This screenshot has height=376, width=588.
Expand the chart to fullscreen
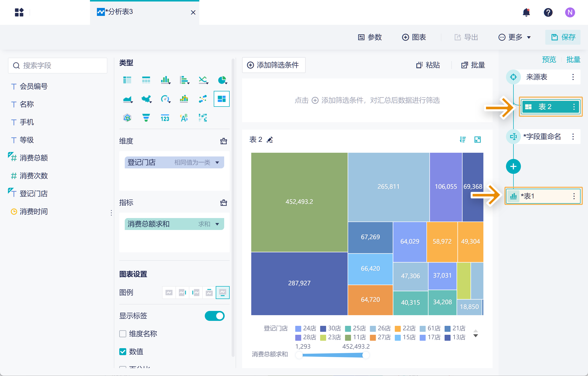click(477, 140)
